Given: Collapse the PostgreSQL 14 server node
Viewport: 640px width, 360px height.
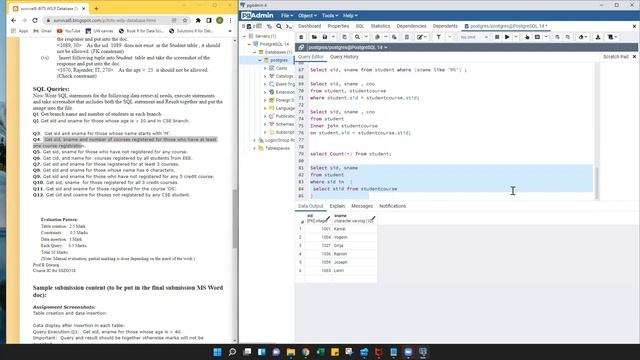Looking at the screenshot, I should tap(249, 44).
